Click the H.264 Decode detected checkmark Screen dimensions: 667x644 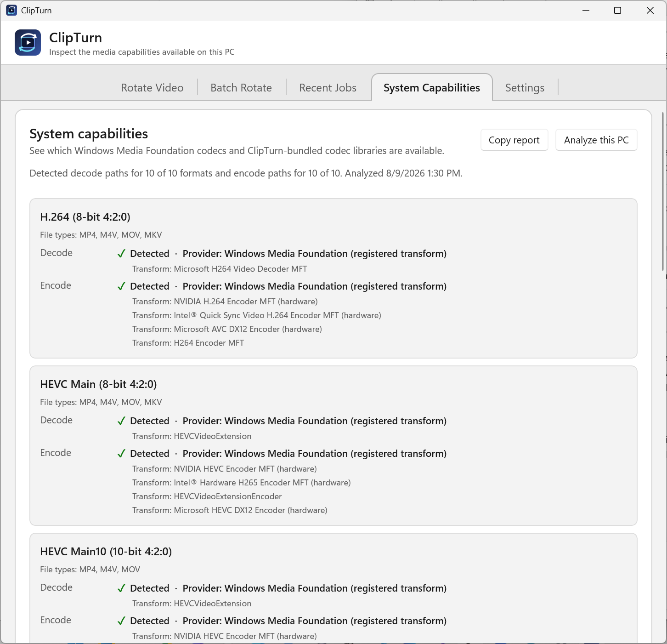121,254
